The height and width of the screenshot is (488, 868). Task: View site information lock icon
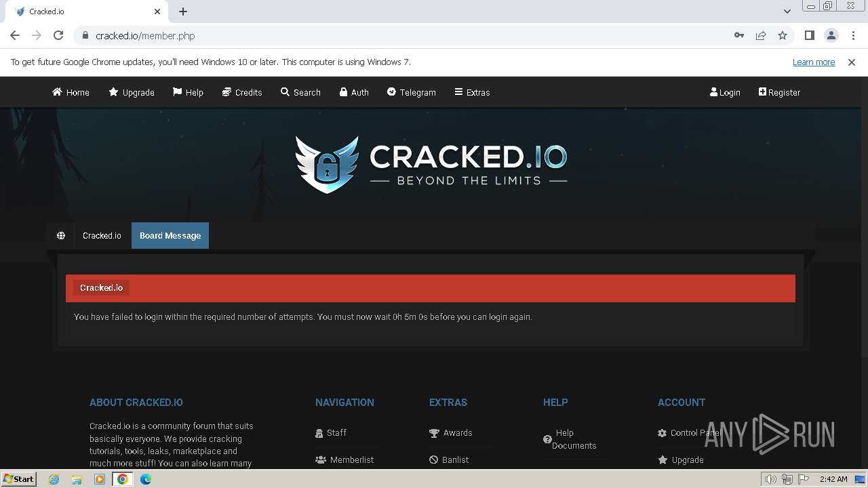coord(85,35)
